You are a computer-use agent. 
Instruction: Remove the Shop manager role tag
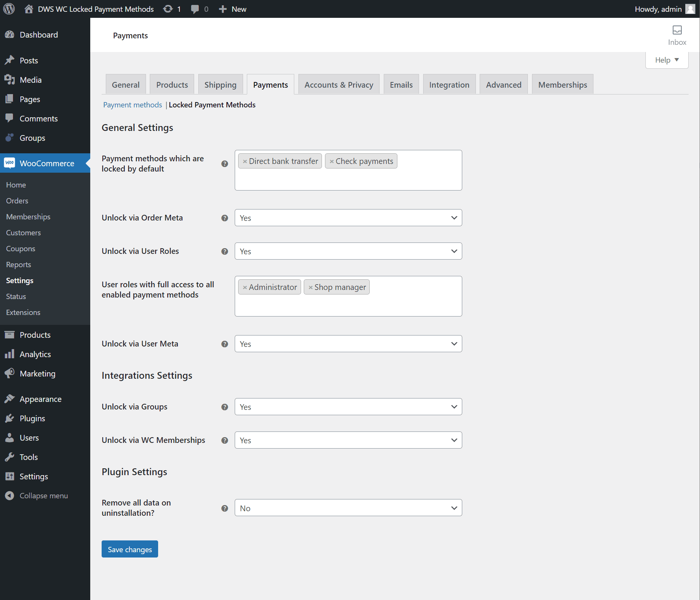coord(311,287)
